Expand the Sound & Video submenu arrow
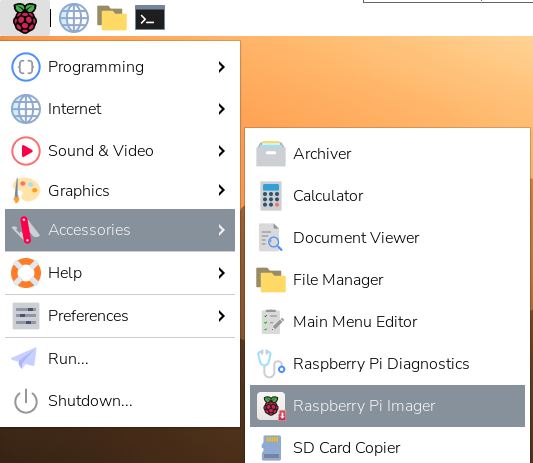 pos(222,151)
